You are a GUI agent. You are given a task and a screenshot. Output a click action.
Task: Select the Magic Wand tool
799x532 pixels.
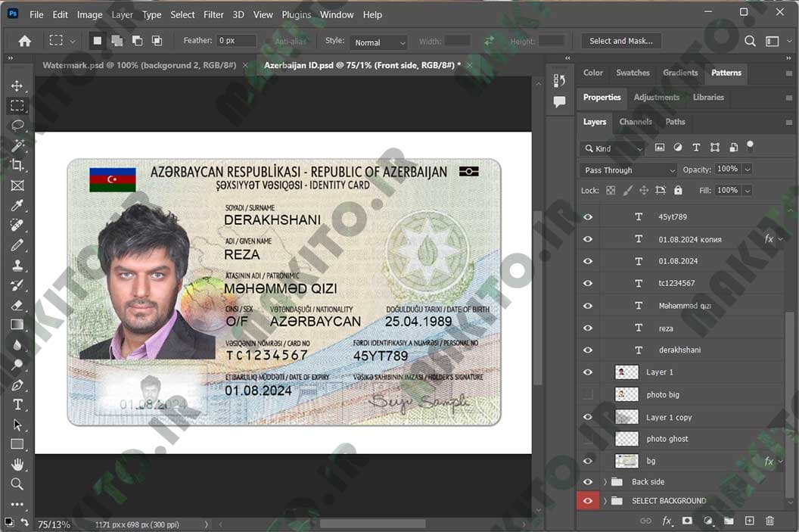[x=17, y=146]
